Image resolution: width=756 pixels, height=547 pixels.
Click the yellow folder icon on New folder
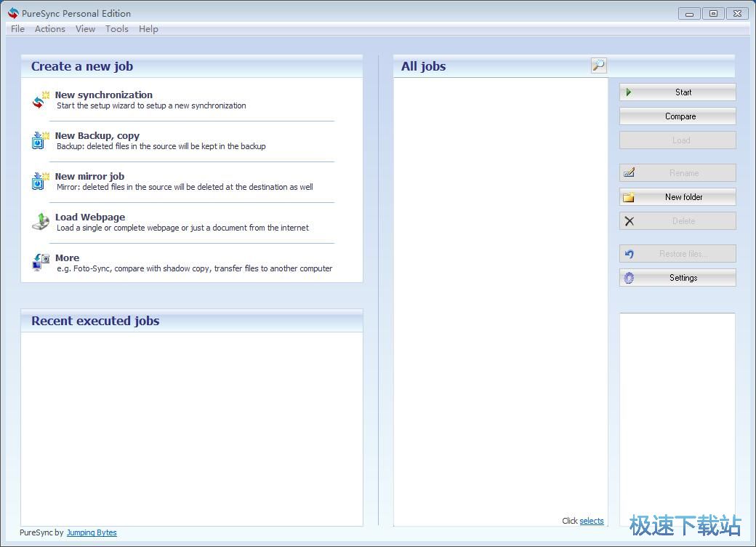tap(629, 197)
